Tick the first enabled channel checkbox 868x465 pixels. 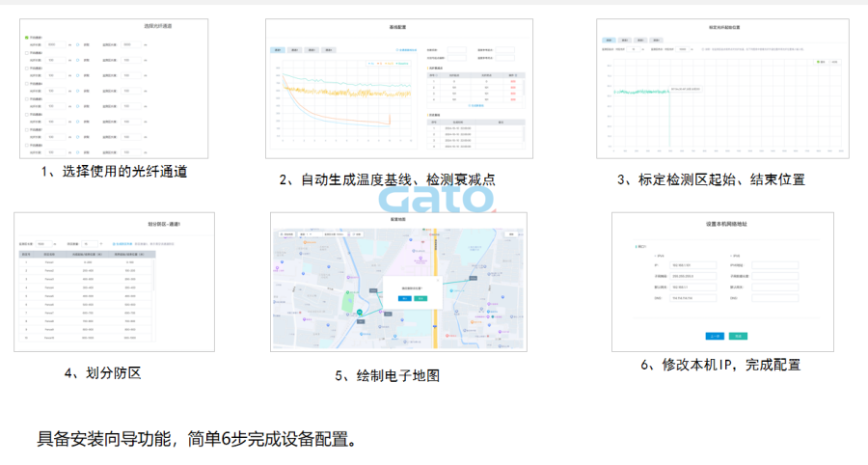pos(27,38)
